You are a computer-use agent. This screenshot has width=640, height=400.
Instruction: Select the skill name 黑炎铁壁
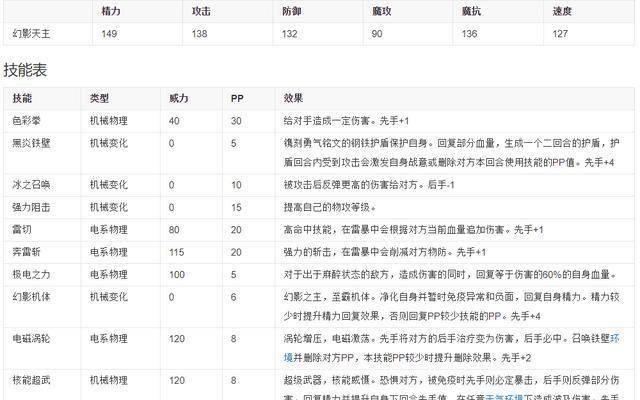(x=31, y=143)
